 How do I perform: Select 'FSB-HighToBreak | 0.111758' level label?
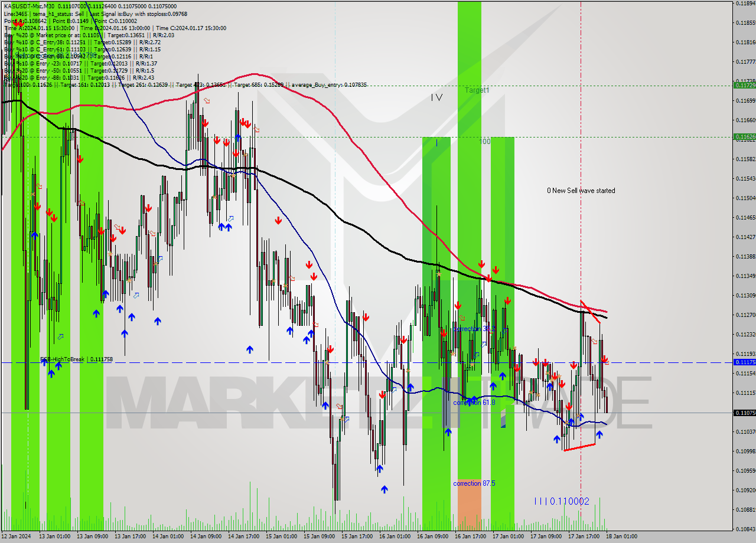pos(76,359)
